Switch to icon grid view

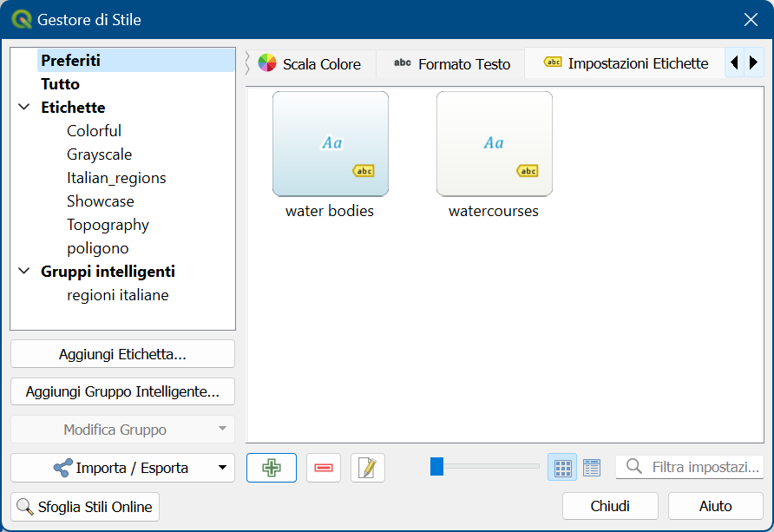point(562,468)
